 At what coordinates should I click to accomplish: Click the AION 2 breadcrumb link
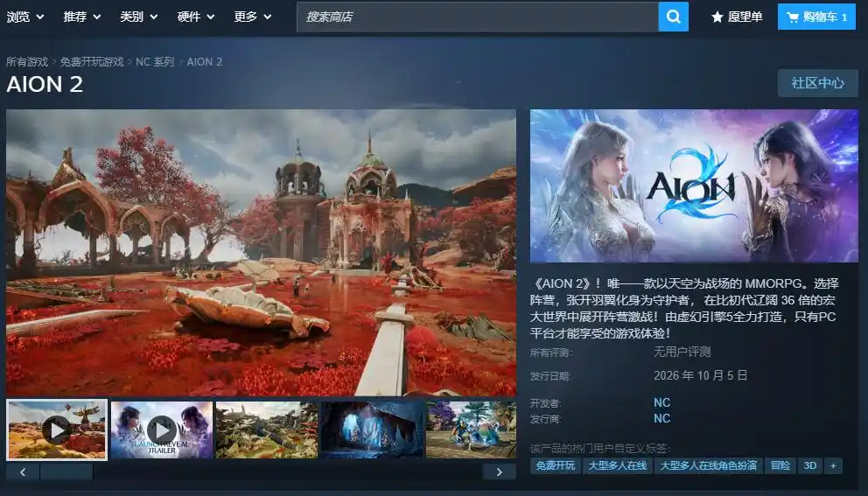coord(205,62)
